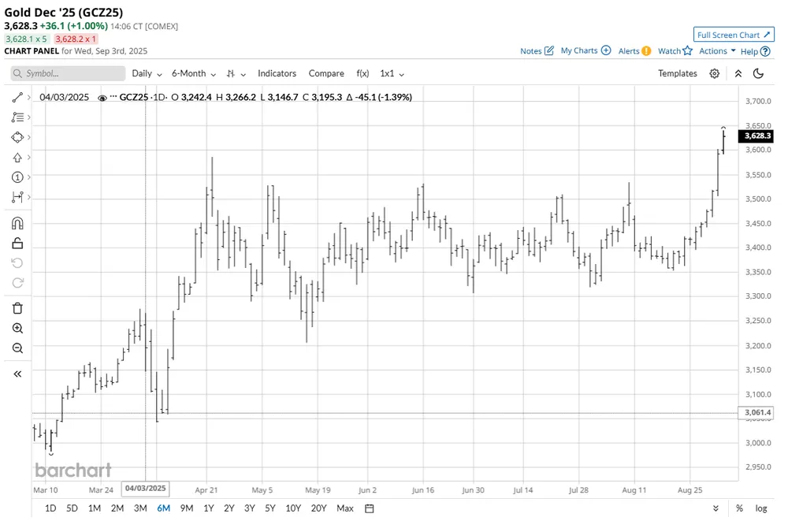This screenshot has width=788, height=532.
Task: Open the shapes drawing tool
Action: point(17,137)
